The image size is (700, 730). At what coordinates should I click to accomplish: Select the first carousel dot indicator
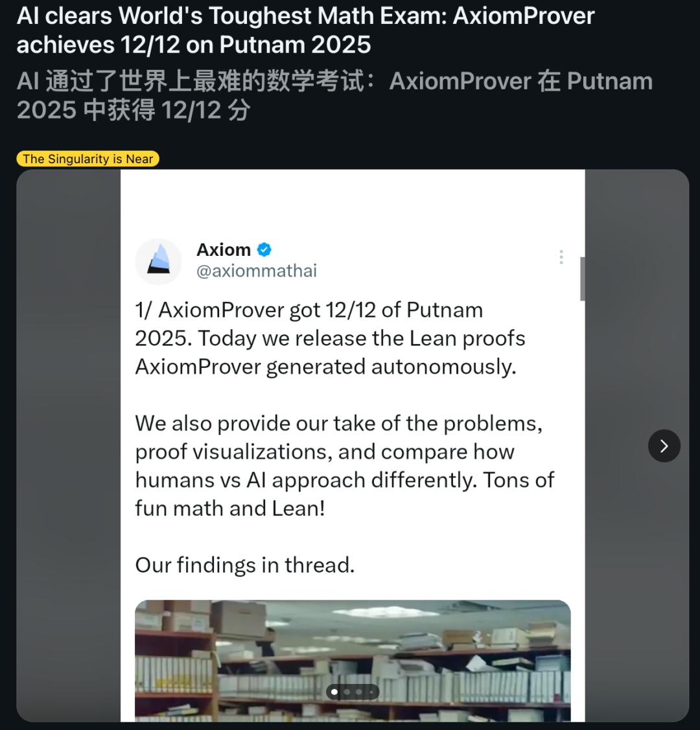pyautogui.click(x=334, y=692)
